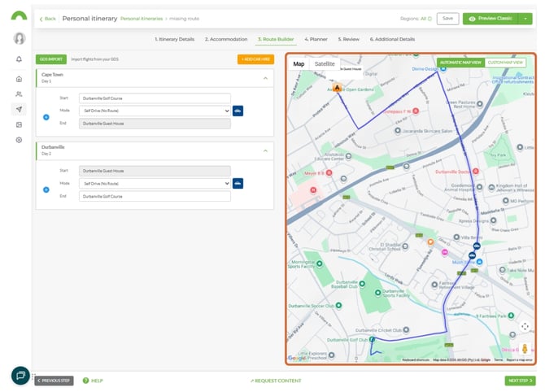Go to Review tab
The width and height of the screenshot is (545, 392).
(349, 39)
